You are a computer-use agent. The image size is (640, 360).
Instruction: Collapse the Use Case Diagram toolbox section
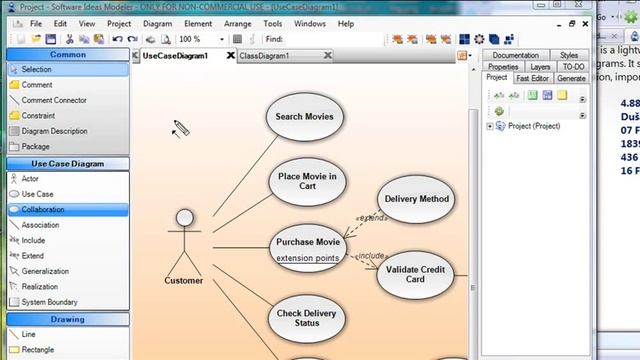click(x=68, y=164)
